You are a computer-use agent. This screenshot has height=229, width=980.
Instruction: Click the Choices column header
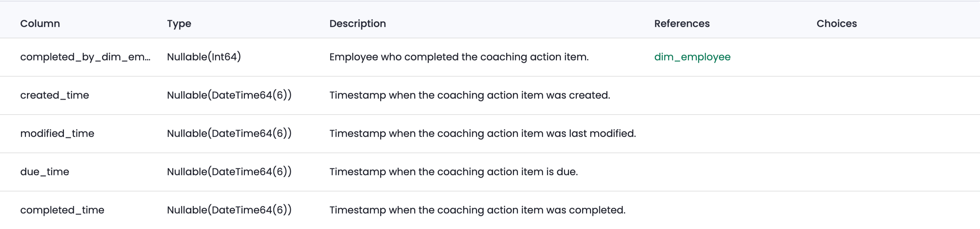pos(837,23)
